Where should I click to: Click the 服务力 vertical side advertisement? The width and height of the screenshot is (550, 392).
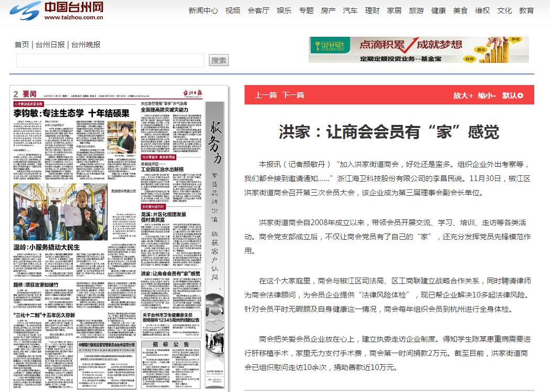[215, 245]
